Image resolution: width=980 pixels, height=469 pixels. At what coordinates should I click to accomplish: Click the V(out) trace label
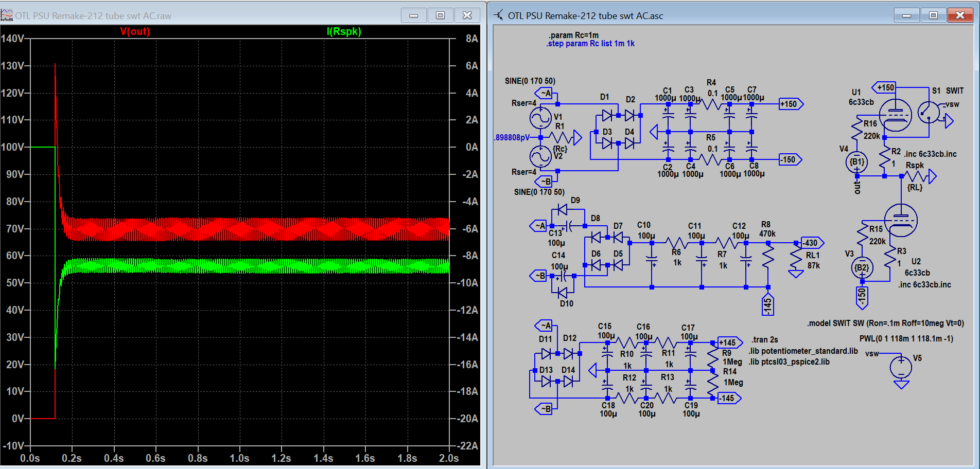[135, 31]
